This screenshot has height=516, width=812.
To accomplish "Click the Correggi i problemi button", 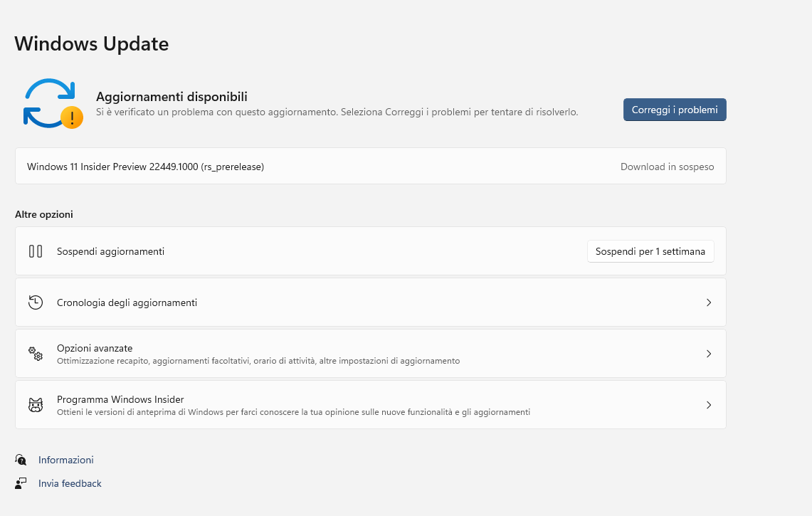I will coord(674,110).
